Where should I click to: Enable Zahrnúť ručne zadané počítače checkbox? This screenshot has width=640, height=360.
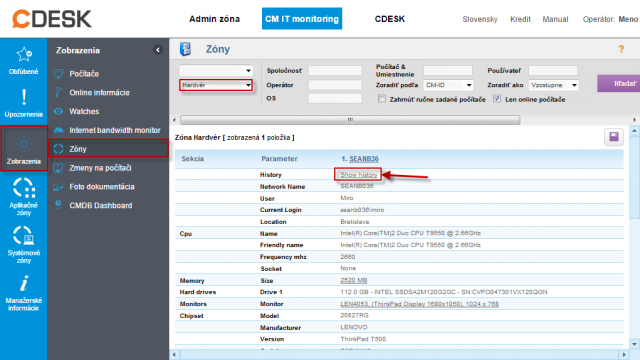click(x=382, y=99)
